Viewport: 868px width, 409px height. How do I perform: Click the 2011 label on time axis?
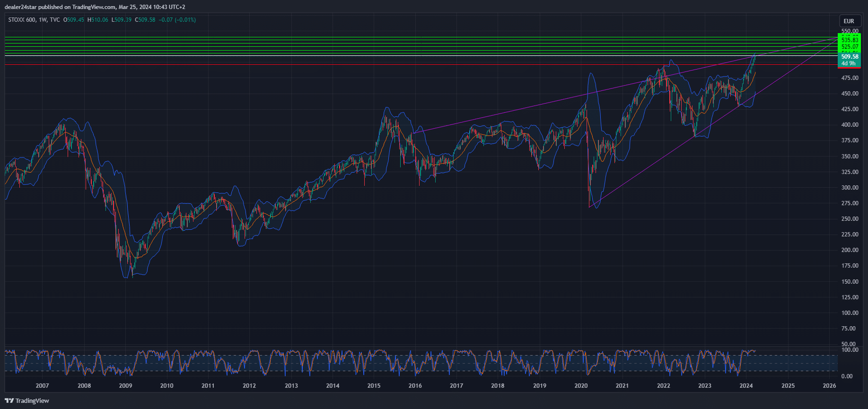point(208,386)
